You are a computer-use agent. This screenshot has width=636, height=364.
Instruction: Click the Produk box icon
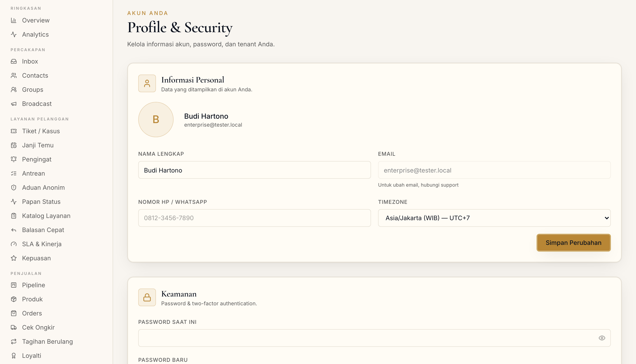[14, 299]
